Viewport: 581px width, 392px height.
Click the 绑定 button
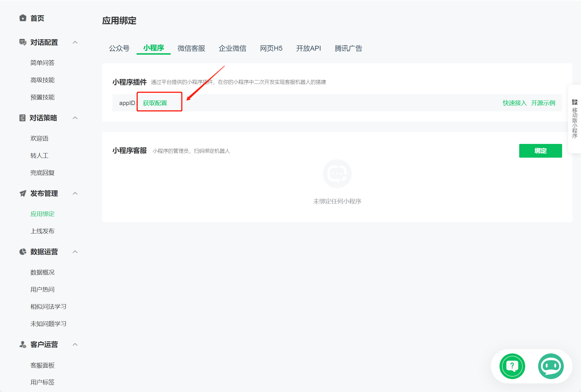click(540, 151)
